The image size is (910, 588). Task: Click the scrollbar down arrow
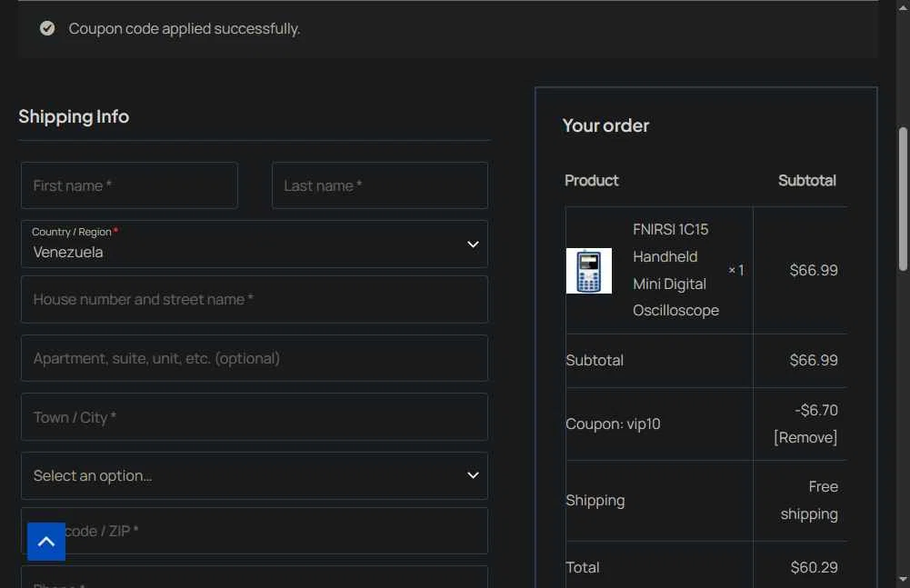pos(903,579)
